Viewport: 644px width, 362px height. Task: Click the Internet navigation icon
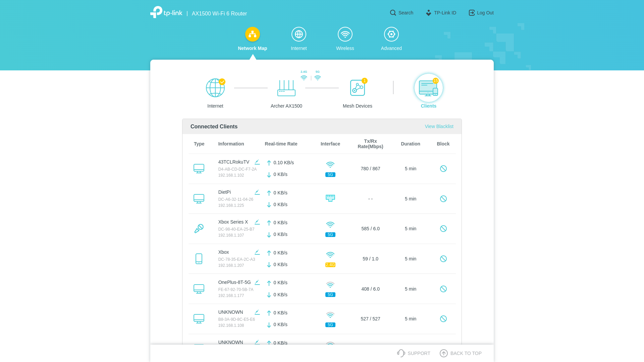coord(299,34)
